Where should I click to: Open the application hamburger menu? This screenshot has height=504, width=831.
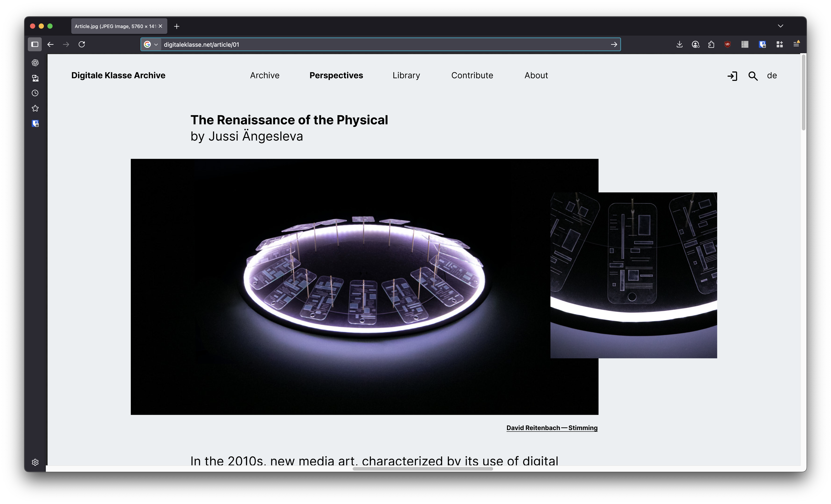[x=796, y=44]
